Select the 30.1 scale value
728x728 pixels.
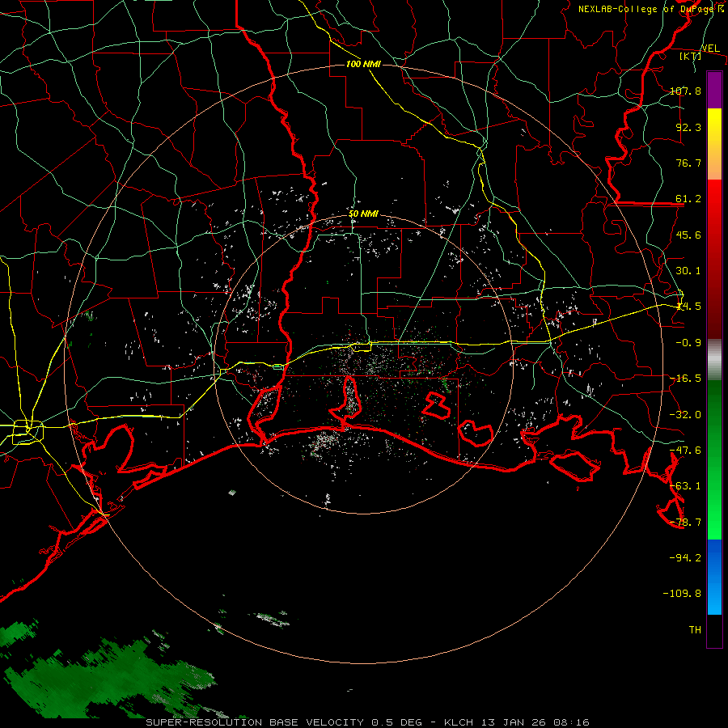click(x=688, y=271)
